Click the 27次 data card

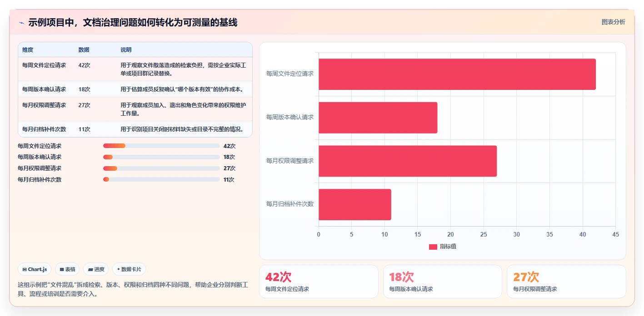(566, 281)
